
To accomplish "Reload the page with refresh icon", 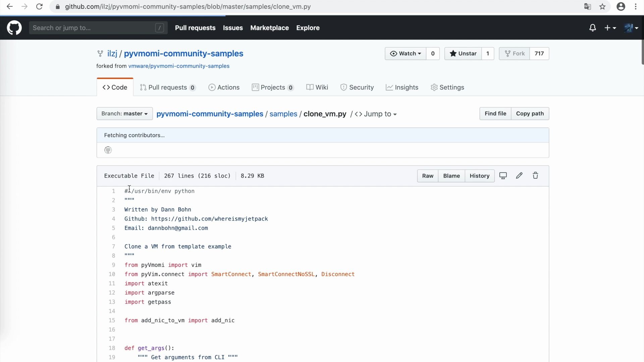I will point(39,7).
